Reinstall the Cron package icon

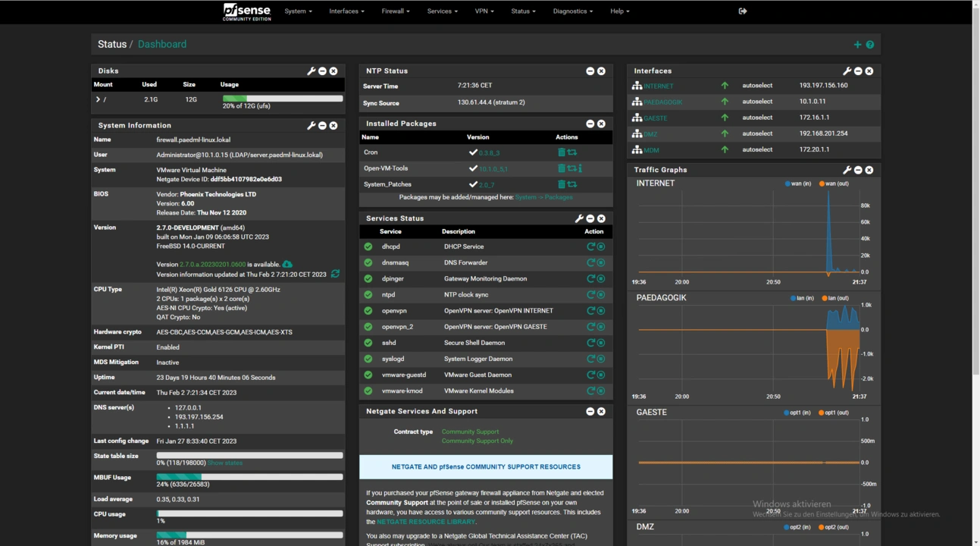(571, 152)
